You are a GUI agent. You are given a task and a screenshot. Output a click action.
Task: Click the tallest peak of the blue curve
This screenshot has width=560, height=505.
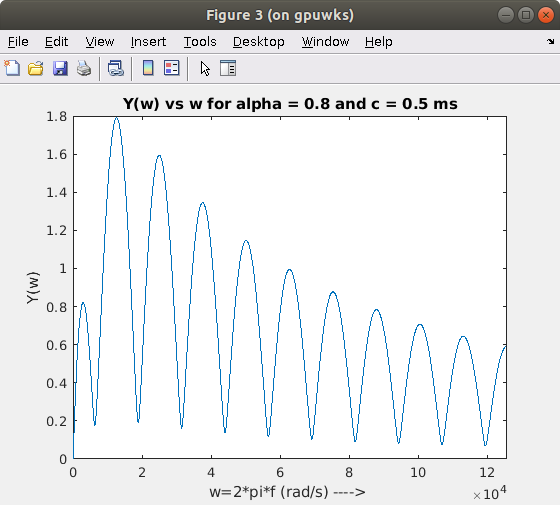click(116, 118)
